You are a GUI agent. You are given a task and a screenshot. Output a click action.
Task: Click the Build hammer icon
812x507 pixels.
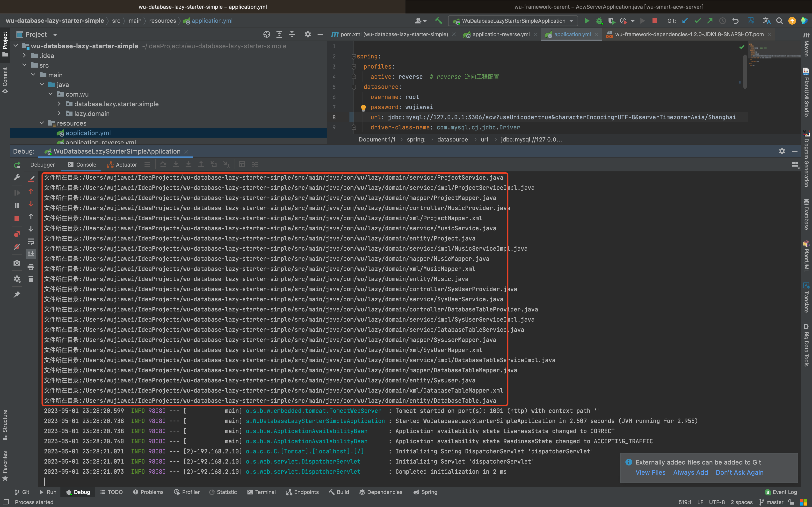pyautogui.click(x=439, y=21)
